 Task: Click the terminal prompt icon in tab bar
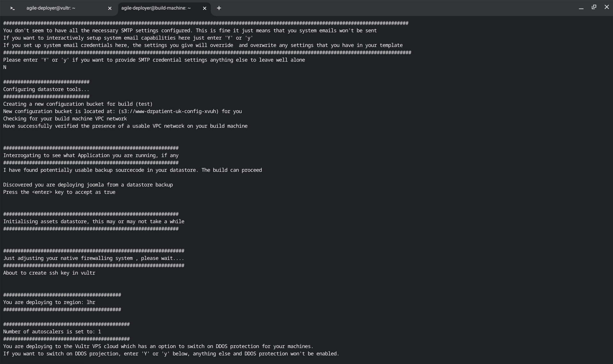coord(12,8)
